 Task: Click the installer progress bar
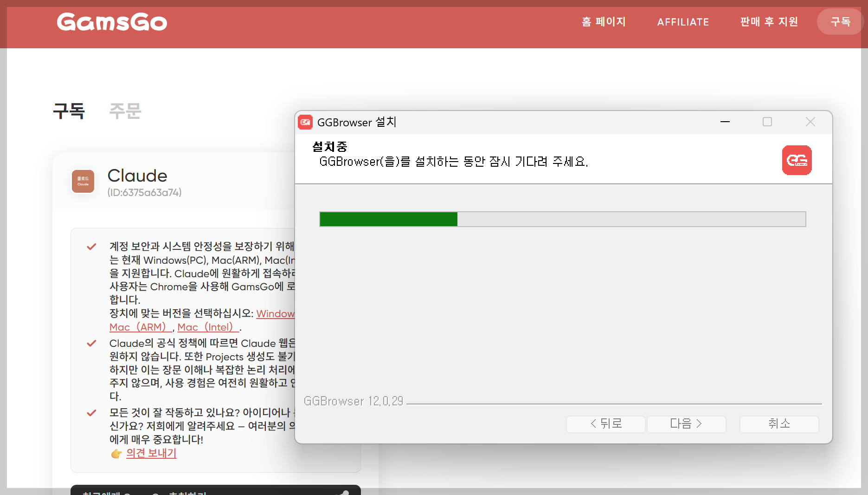563,219
